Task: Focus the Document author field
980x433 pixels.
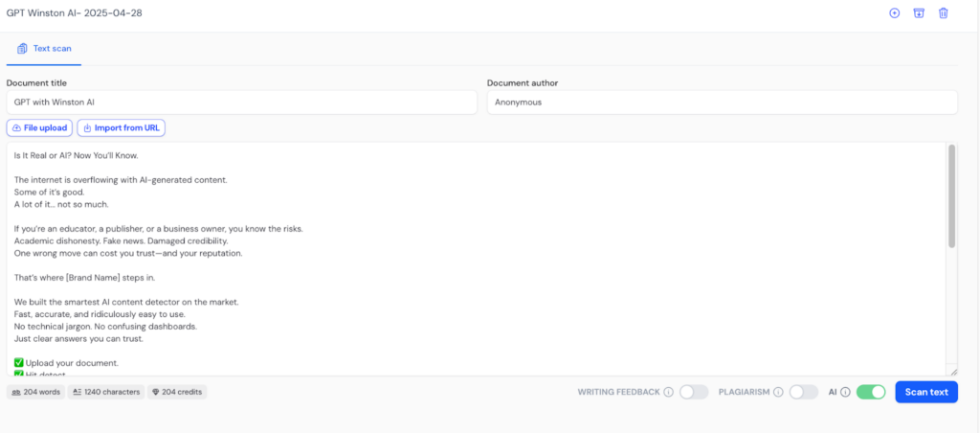Action: (x=722, y=102)
